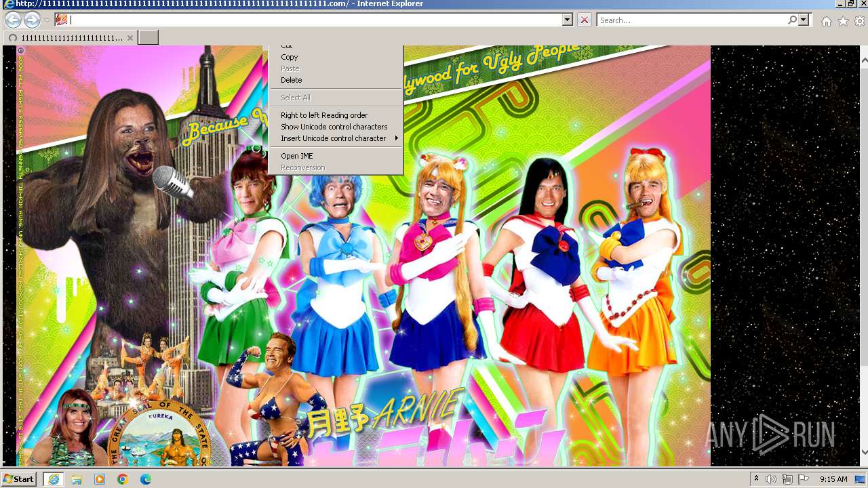
Task: Open the recent pages dropdown arrow
Action: (47, 20)
